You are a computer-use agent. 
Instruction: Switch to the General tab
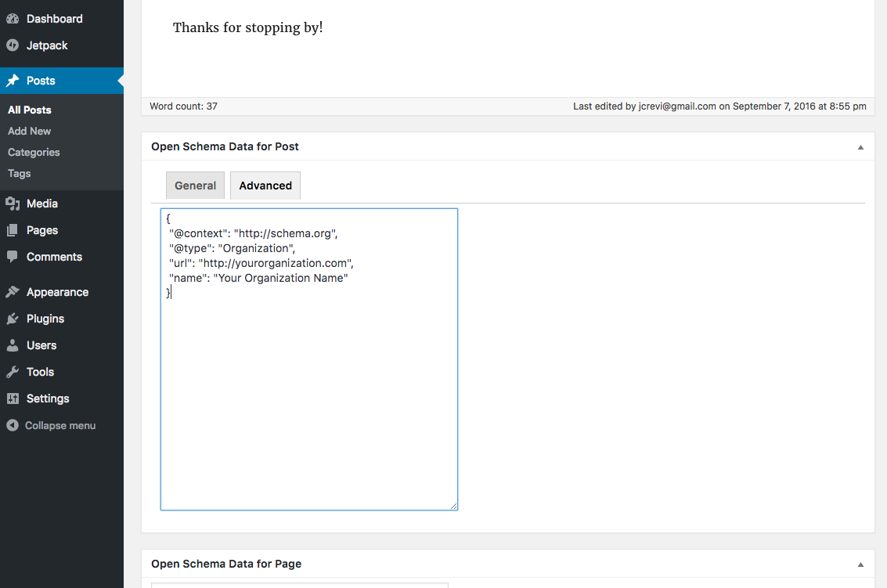coord(195,186)
